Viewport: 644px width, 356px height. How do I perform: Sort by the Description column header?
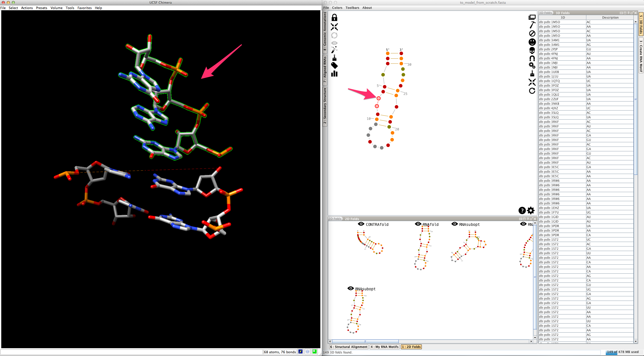tap(610, 17)
